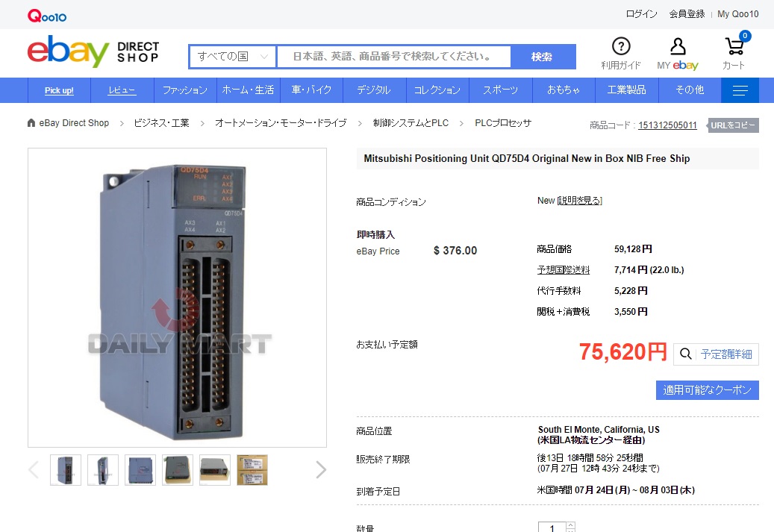Image resolution: width=774 pixels, height=532 pixels.
Task: Select the fourth product thumbnail
Action: 177,470
